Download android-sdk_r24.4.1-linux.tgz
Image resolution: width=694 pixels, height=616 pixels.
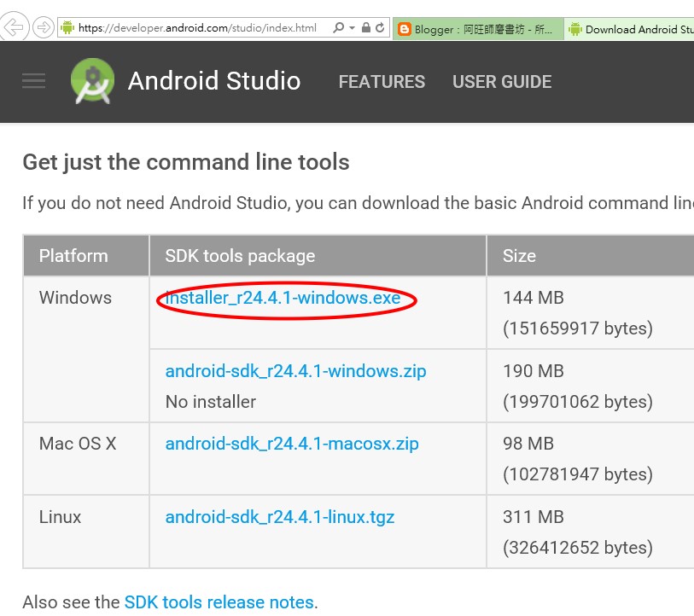click(280, 516)
